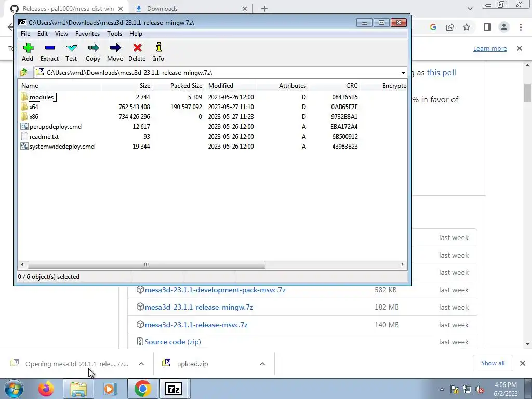Click the Google search icon in address bar
This screenshot has height=399, width=532.
[433, 27]
